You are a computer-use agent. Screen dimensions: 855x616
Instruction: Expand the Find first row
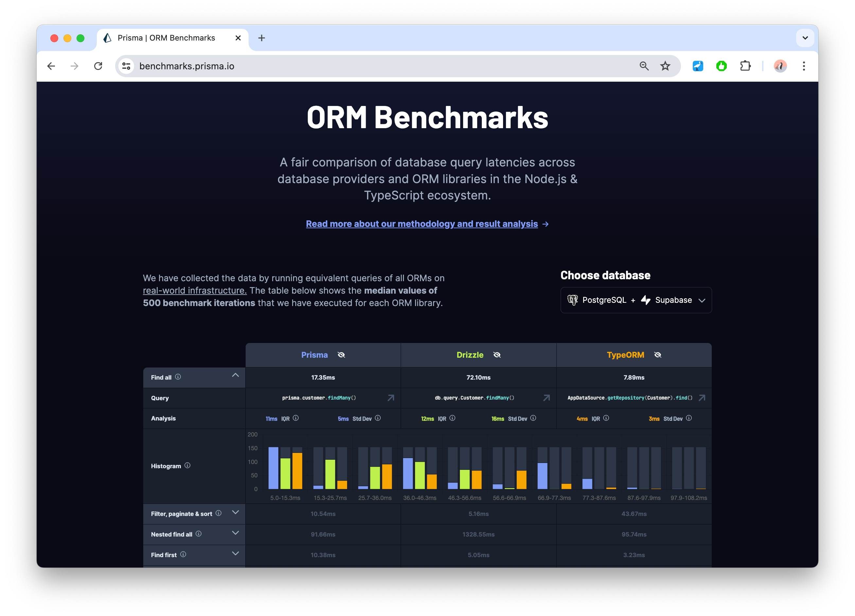click(x=235, y=554)
